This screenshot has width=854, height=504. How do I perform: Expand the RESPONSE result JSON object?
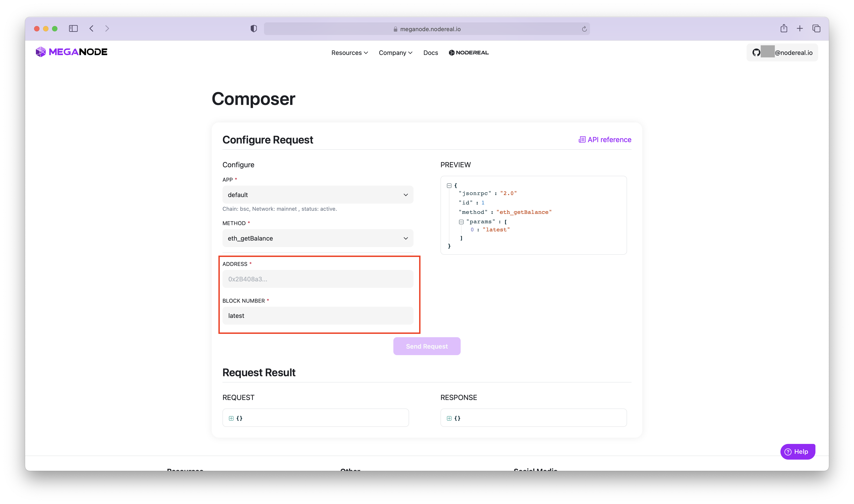(449, 418)
